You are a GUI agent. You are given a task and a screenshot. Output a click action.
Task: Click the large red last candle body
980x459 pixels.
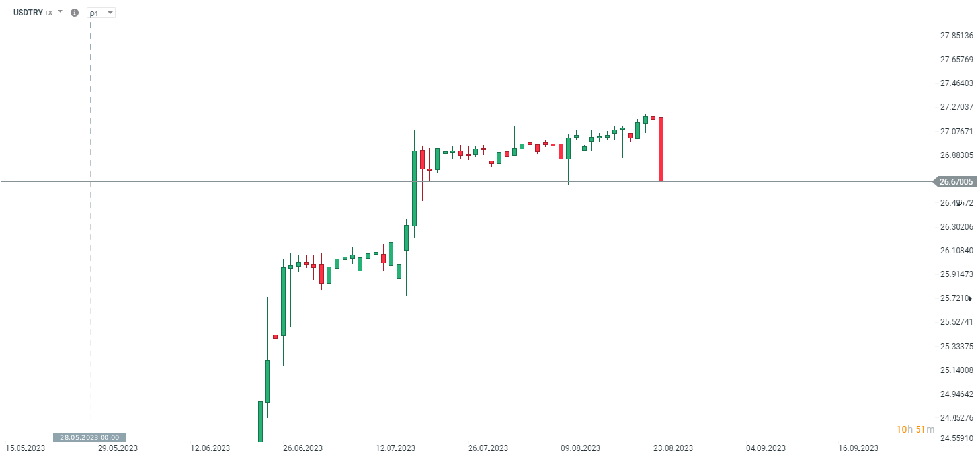[x=661, y=149]
